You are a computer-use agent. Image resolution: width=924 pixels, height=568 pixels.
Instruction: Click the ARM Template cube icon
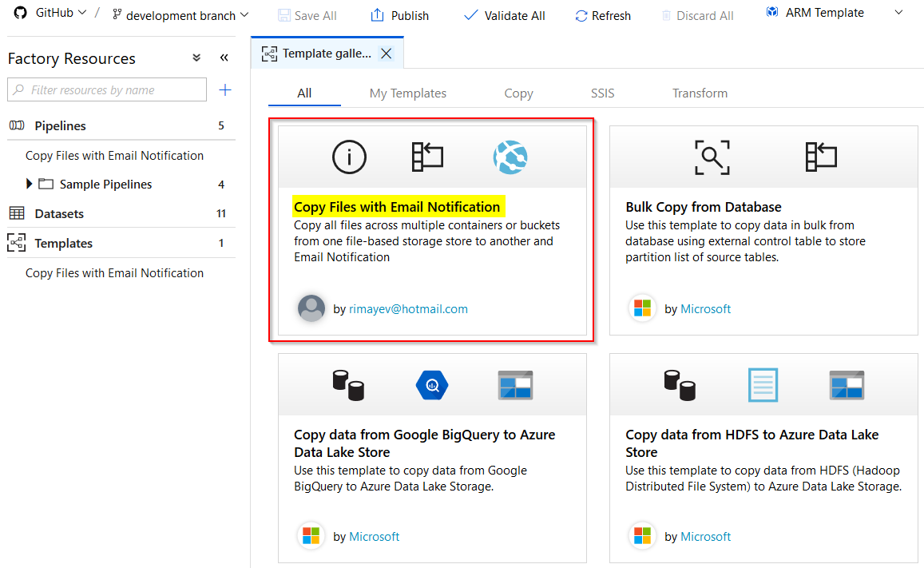[x=772, y=12]
